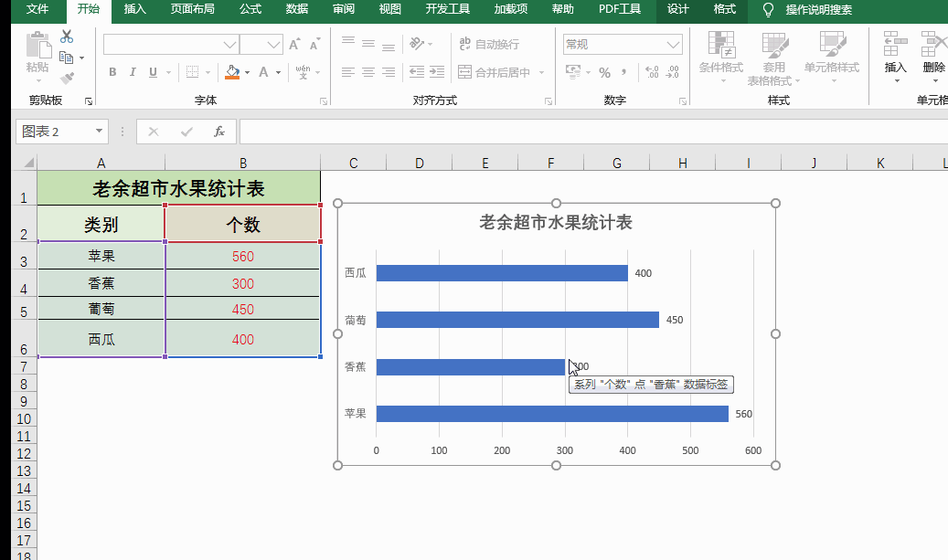Image resolution: width=948 pixels, height=560 pixels.
Task: Open font color dropdown arrow
Action: tap(278, 72)
